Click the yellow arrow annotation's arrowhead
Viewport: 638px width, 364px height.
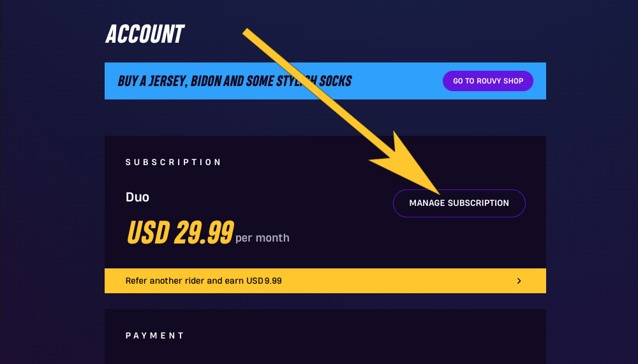pos(407,164)
